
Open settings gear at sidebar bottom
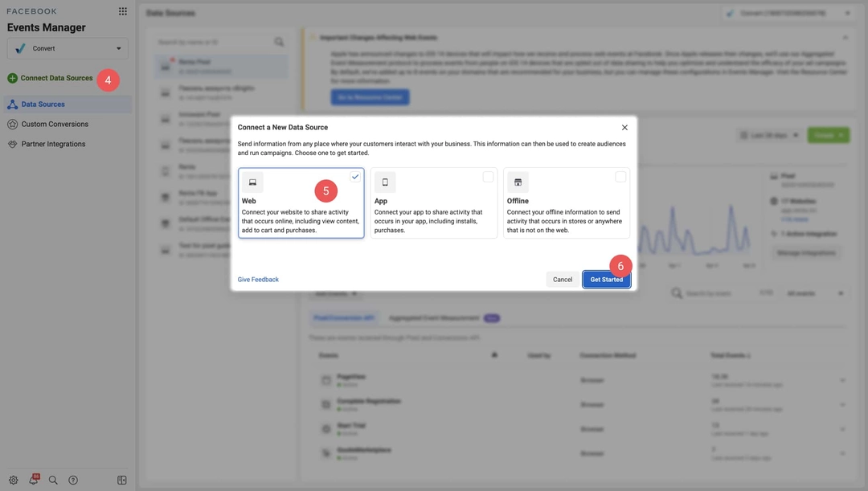[14, 480]
